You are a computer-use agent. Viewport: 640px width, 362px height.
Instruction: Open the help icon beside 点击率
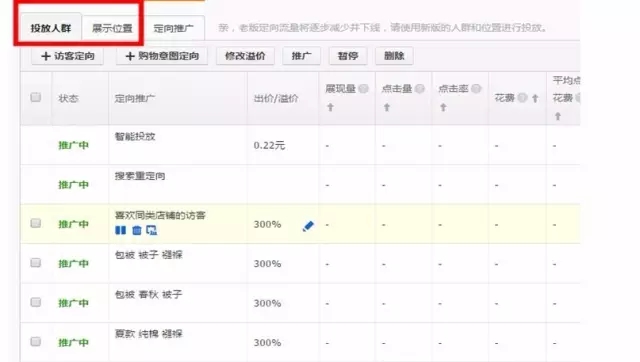click(x=476, y=89)
